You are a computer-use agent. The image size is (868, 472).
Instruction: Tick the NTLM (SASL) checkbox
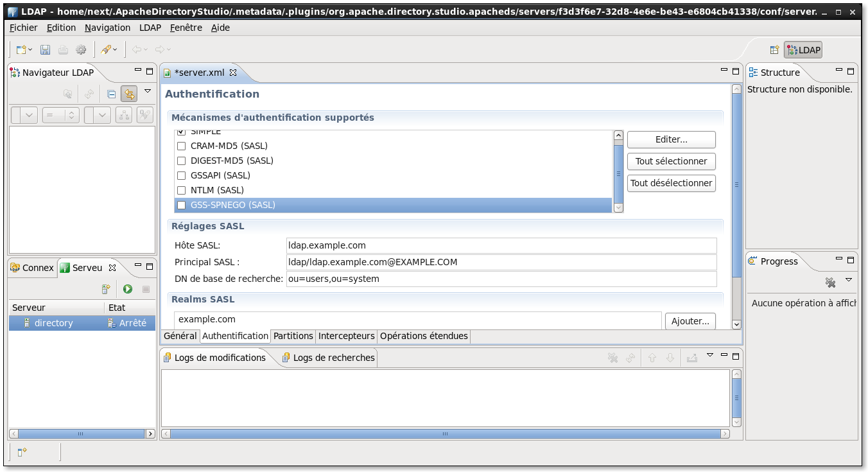tap(181, 191)
